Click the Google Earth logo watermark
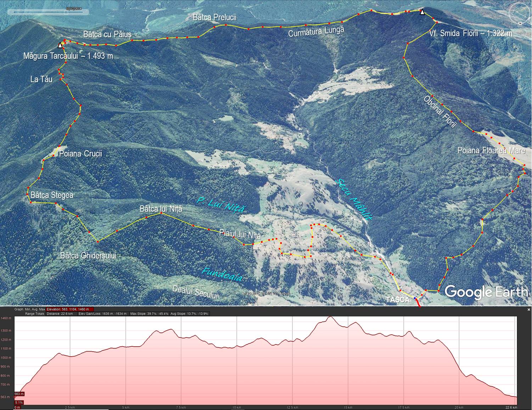This screenshot has width=532, height=410. tap(486, 292)
